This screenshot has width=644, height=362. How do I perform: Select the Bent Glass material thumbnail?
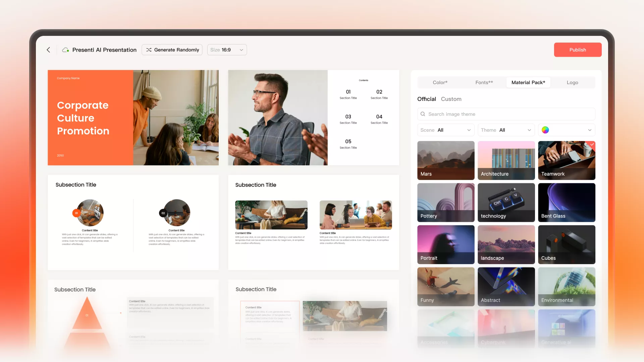coord(566,202)
